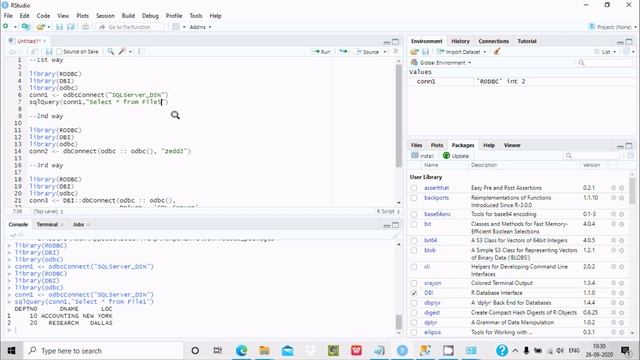This screenshot has height=360, width=640.
Task: Maximize the Environment pane
Action: (629, 42)
